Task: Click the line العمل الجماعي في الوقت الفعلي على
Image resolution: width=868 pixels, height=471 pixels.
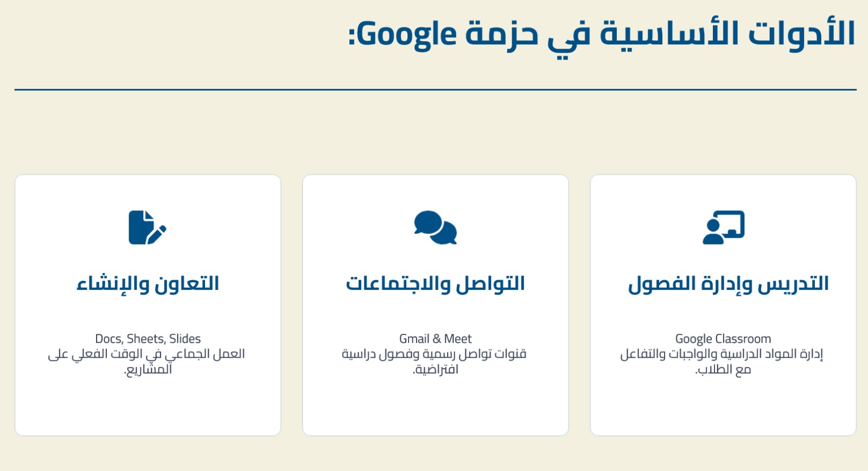Action: pos(146,354)
